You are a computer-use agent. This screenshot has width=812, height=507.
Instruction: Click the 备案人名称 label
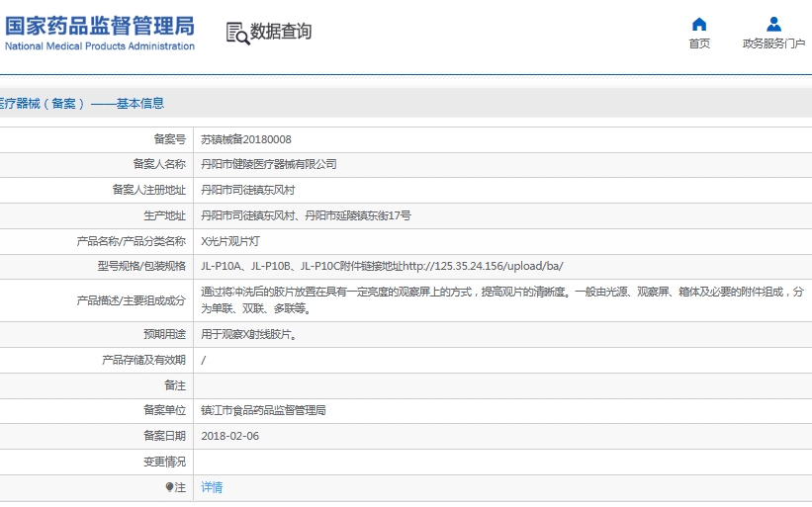[x=159, y=164]
